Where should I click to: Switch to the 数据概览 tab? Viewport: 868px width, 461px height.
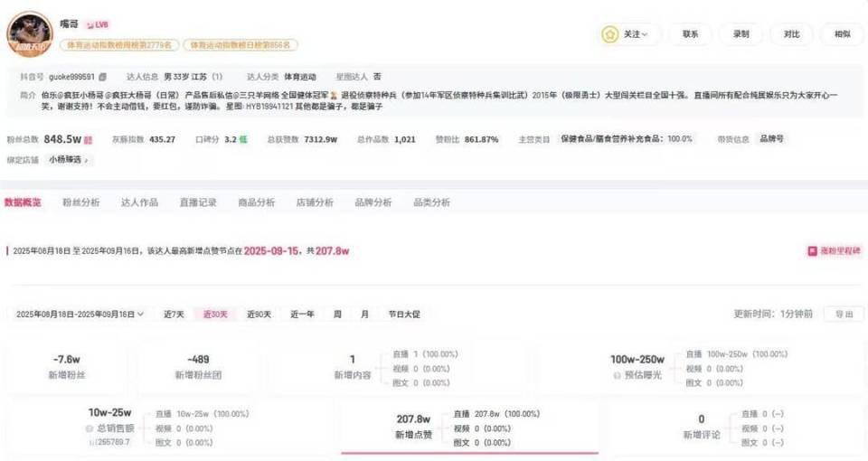point(23,202)
